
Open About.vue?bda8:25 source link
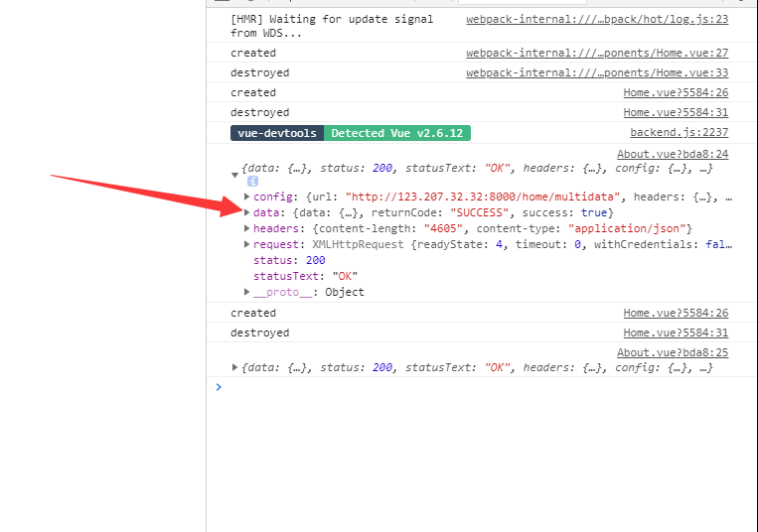click(673, 353)
